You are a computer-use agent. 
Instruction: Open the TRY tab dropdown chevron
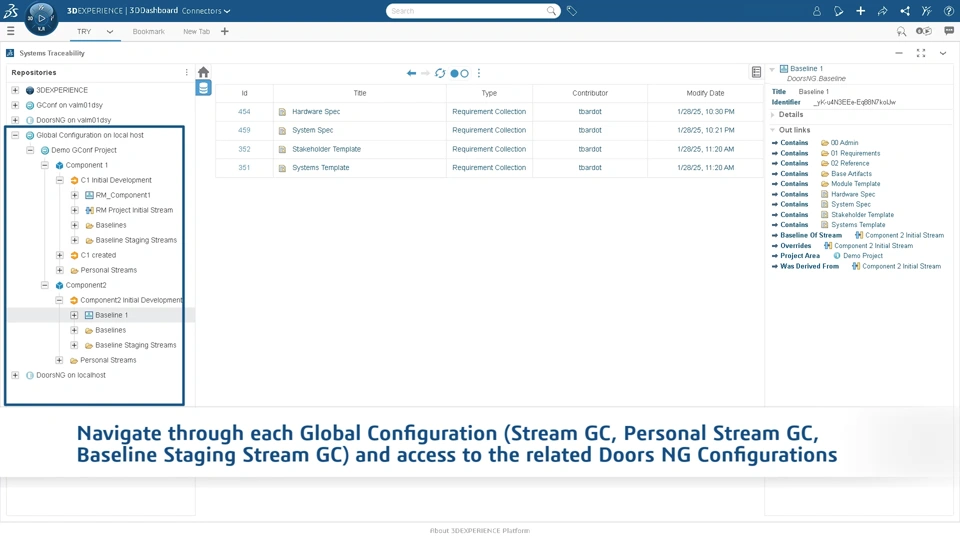click(x=110, y=31)
